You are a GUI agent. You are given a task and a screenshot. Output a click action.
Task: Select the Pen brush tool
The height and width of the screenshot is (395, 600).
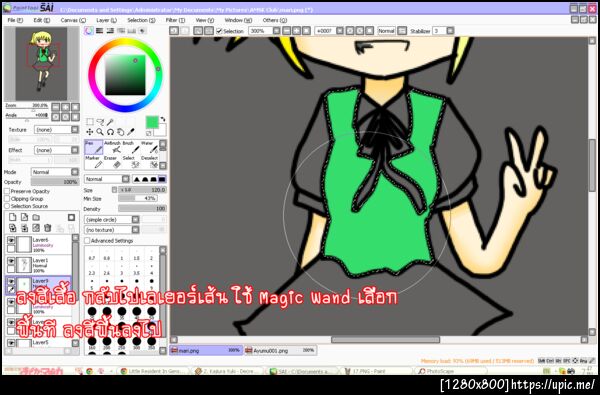point(94,147)
